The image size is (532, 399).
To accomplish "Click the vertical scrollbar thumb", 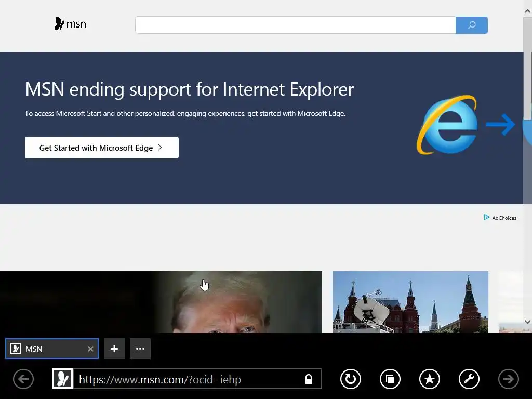I will pyautogui.click(x=528, y=69).
